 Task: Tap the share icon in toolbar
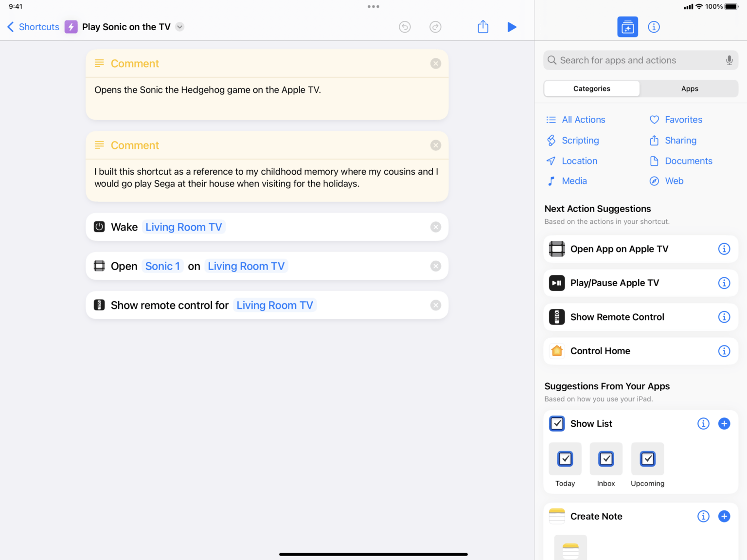(x=482, y=27)
